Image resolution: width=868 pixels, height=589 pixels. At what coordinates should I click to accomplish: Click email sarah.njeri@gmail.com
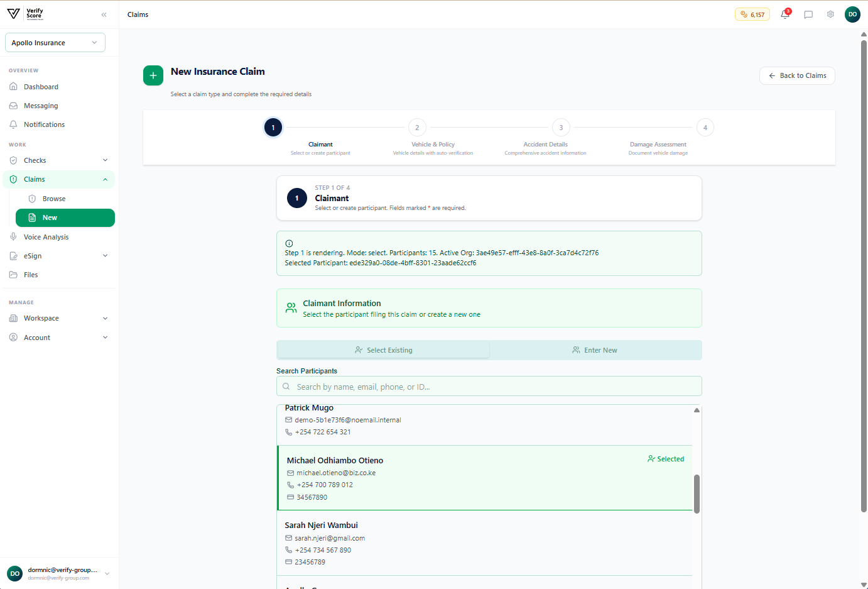330,538
